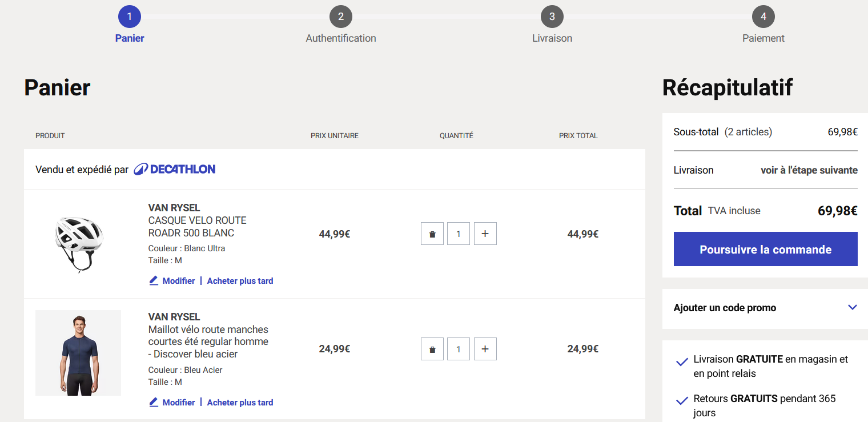Open the 'Ajouter un code promo' section

pyautogui.click(x=725, y=308)
